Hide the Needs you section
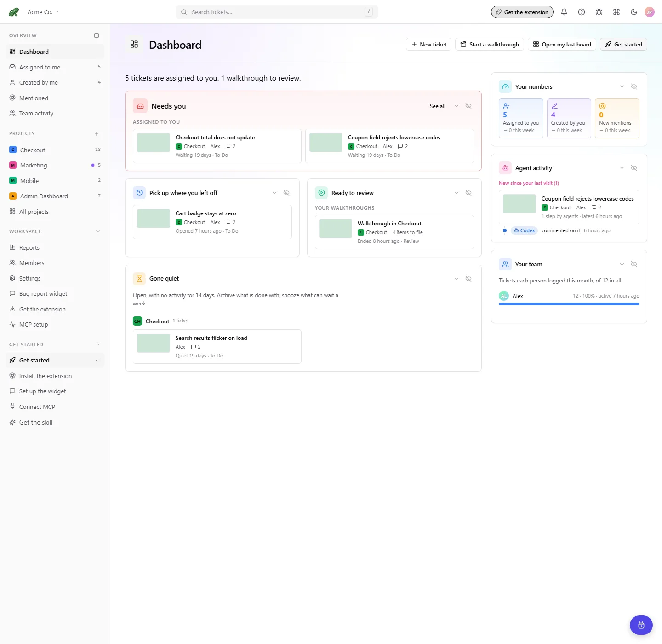This screenshot has height=644, width=662. [x=468, y=106]
